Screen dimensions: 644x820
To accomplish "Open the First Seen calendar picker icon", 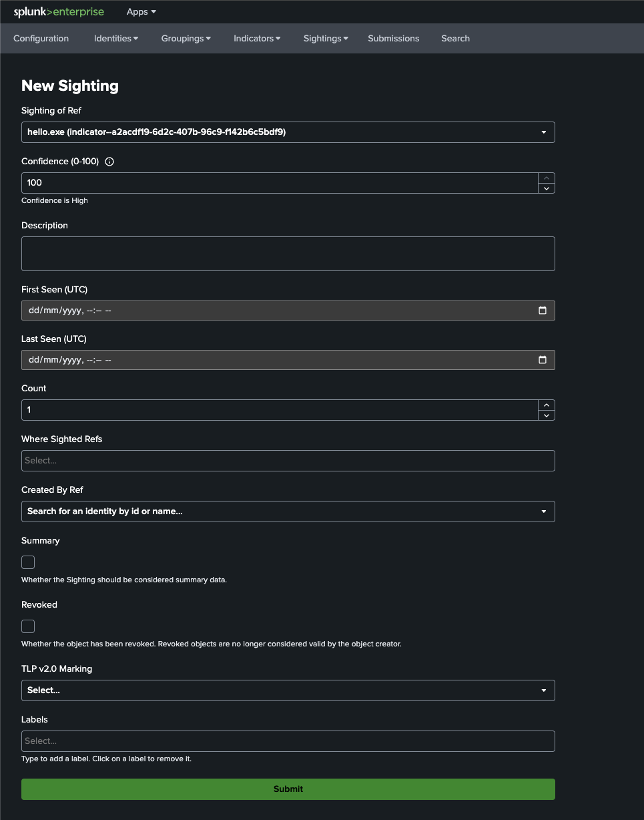I will 543,311.
